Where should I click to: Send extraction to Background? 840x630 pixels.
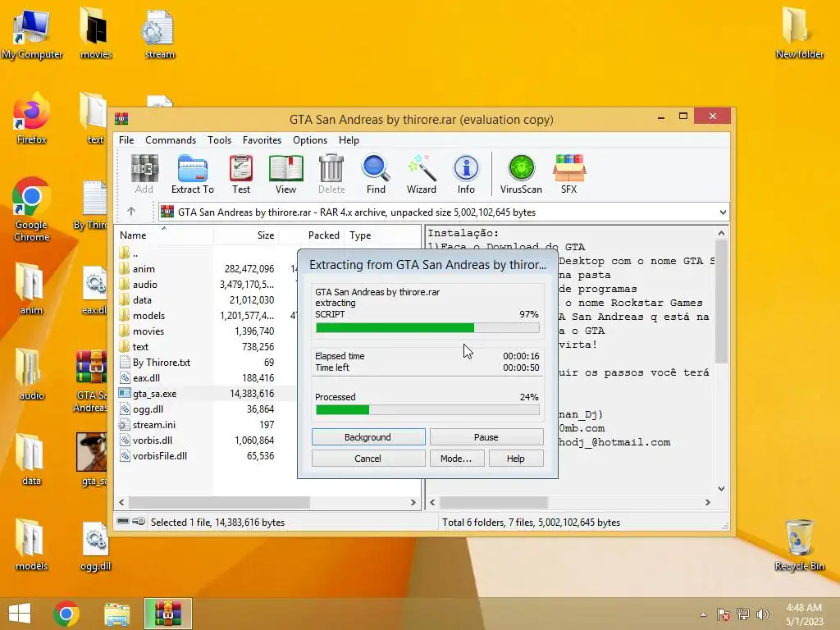pos(368,437)
